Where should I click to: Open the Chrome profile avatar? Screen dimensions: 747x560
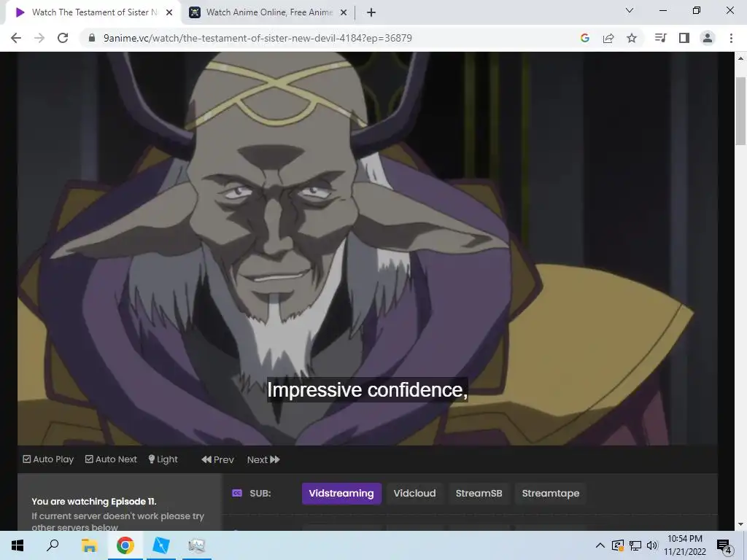tap(708, 38)
